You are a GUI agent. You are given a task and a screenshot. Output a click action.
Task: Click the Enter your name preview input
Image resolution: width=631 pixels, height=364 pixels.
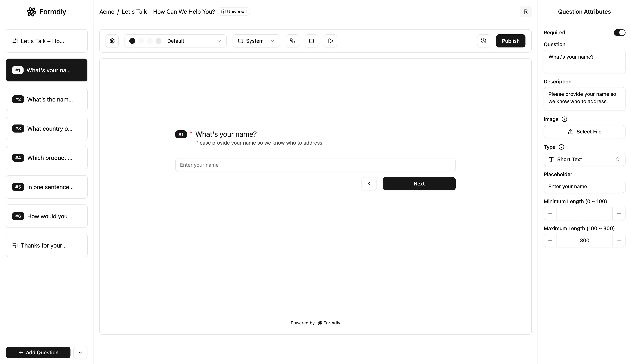(x=315, y=165)
